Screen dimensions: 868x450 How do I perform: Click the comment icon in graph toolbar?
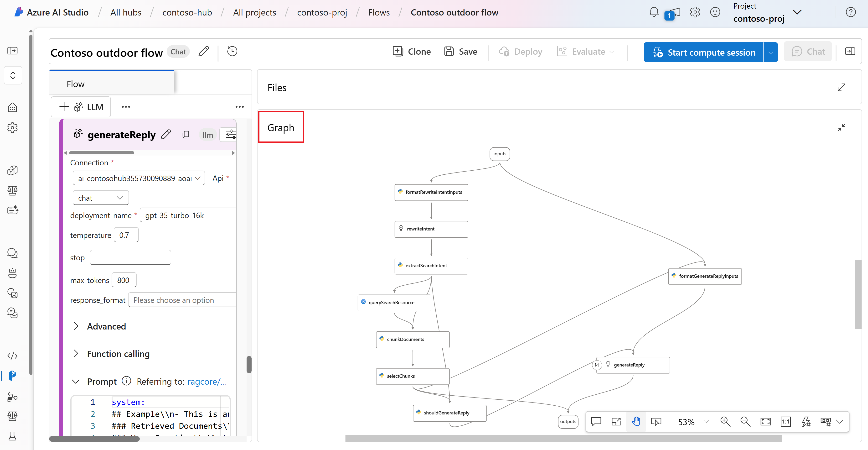click(x=596, y=421)
